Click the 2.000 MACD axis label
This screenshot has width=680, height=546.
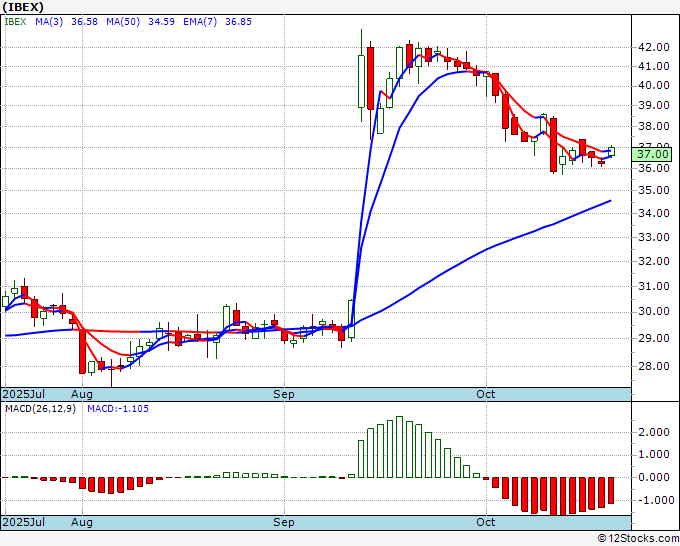653,432
